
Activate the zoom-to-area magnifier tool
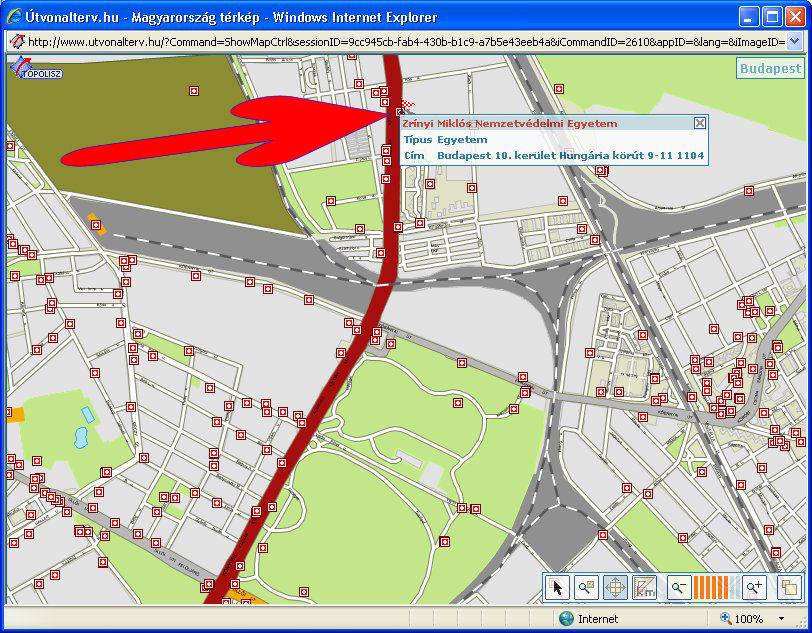pyautogui.click(x=587, y=588)
